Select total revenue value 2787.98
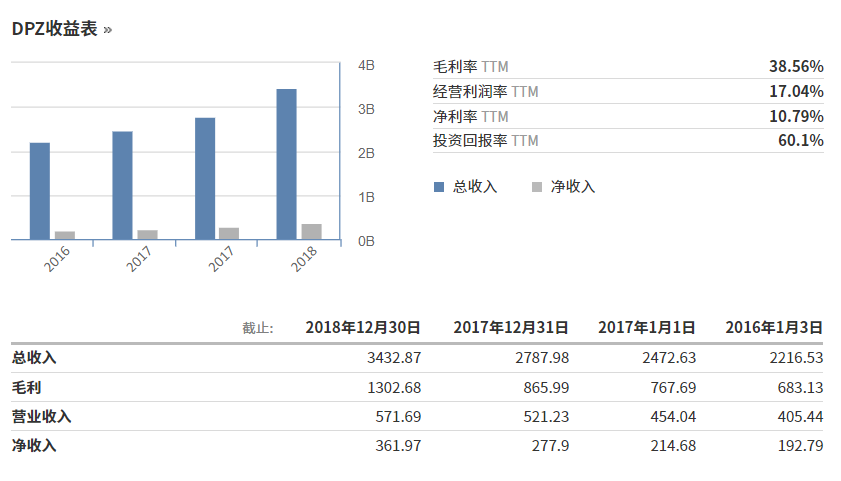The image size is (841, 481). click(542, 358)
